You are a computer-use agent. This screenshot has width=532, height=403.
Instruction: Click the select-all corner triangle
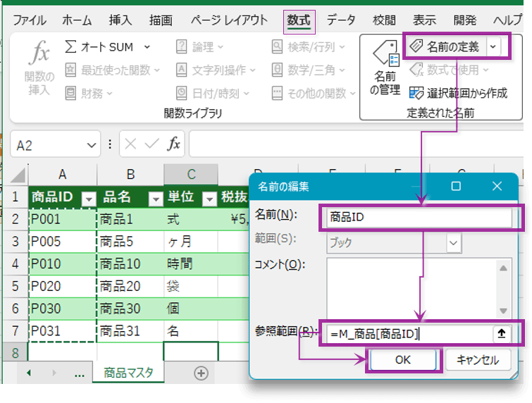pos(18,175)
